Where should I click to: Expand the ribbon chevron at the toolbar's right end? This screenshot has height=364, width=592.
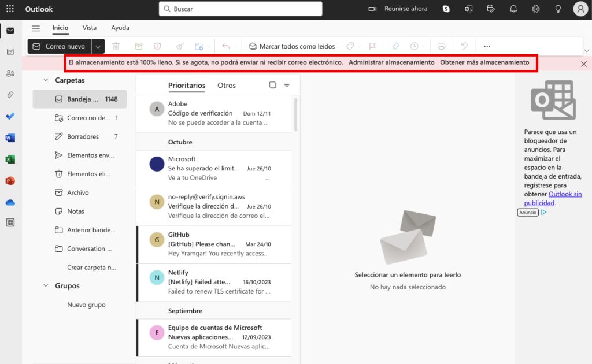586,50
